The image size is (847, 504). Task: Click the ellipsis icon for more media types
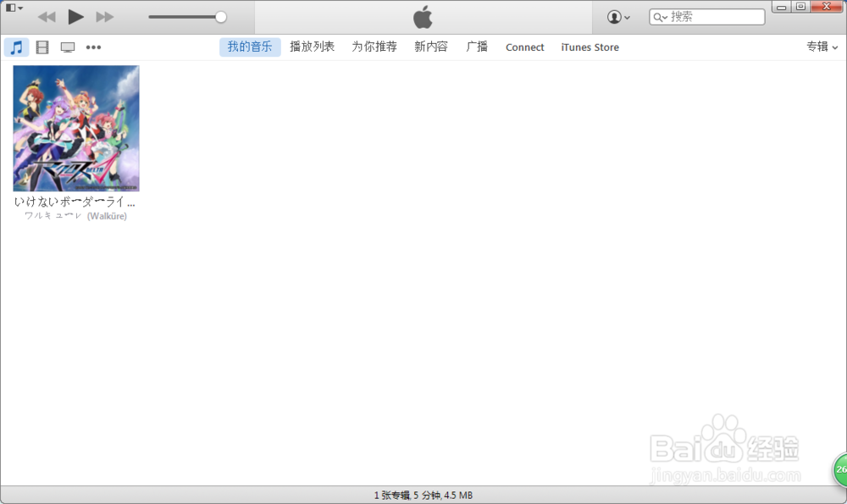[93, 47]
